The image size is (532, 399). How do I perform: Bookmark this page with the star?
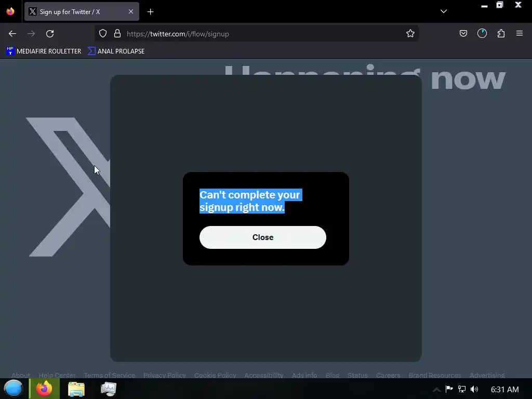(410, 34)
